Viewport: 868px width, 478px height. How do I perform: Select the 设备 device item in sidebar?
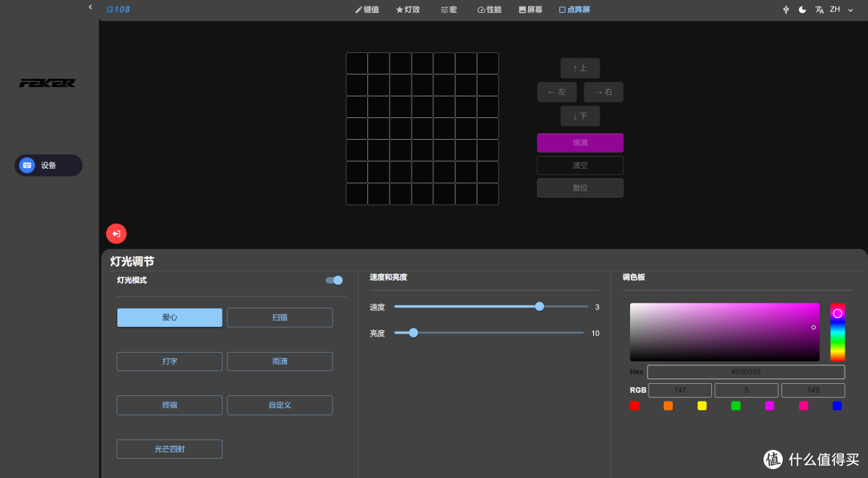(x=49, y=165)
